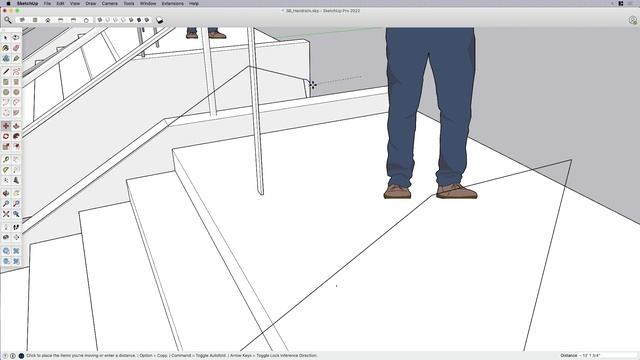Viewport: 640px width, 360px height.
Task: Toggle X-Ray face style
Action: [100, 20]
